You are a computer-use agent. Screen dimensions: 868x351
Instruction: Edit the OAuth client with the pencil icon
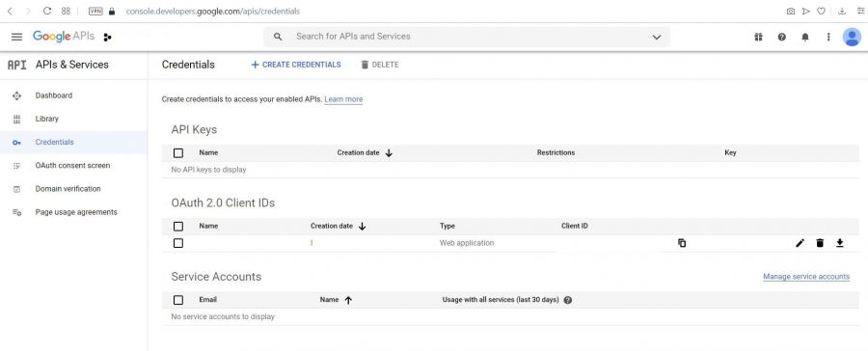[x=800, y=243]
